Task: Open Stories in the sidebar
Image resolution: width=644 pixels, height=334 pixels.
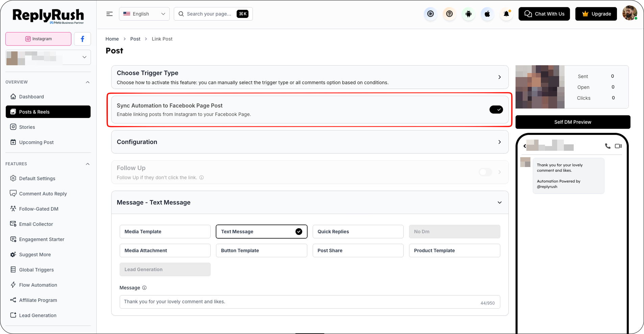Action: pos(48,127)
